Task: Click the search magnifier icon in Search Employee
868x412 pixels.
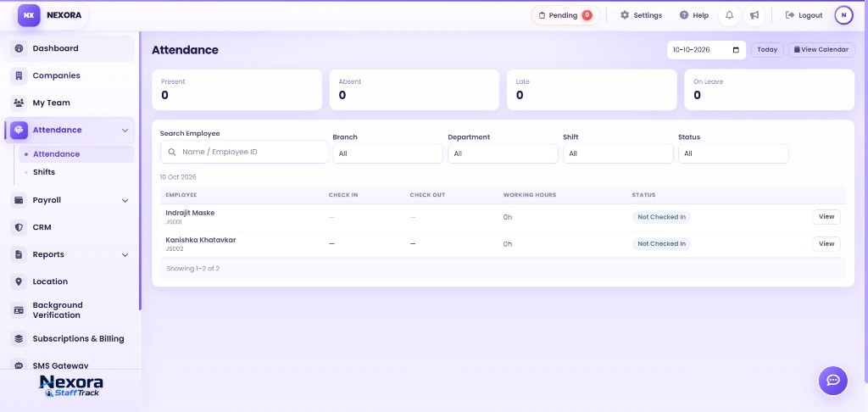Action: click(x=172, y=152)
